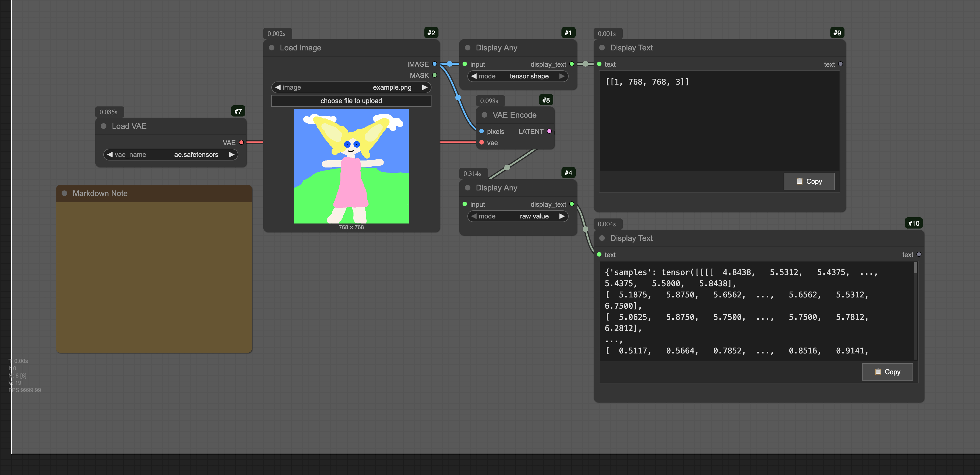Viewport: 980px width, 475px height.
Task: Click the VAE output socket on Load VAE
Action: click(241, 142)
